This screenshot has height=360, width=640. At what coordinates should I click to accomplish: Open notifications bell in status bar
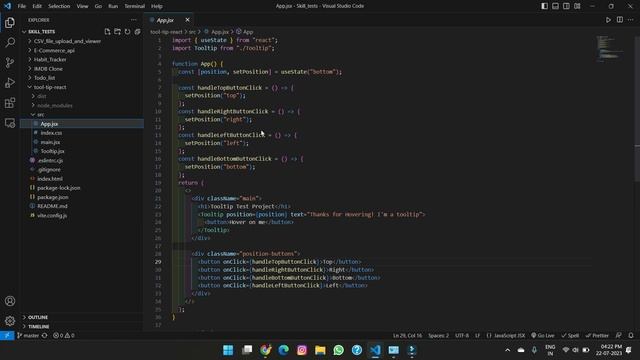[631, 336]
